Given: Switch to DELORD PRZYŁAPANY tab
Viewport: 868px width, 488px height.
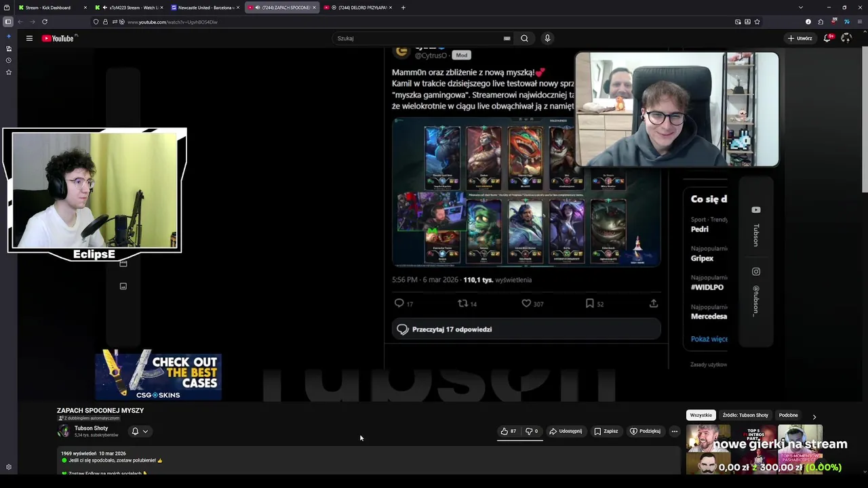Looking at the screenshot, I should (x=358, y=7).
